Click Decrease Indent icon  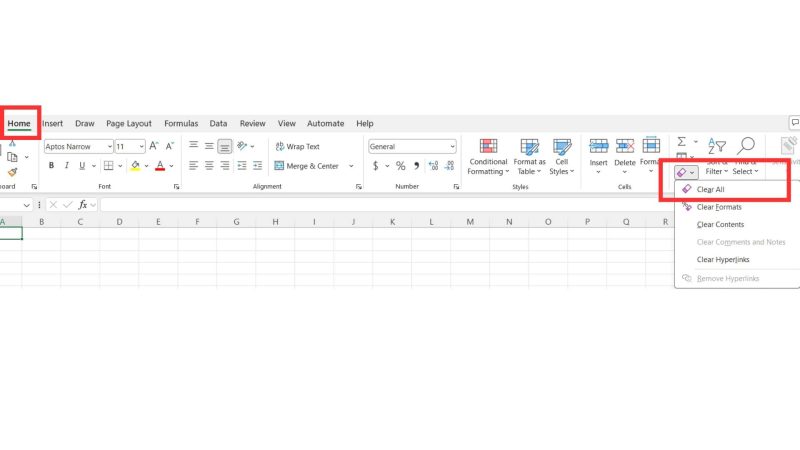click(242, 165)
